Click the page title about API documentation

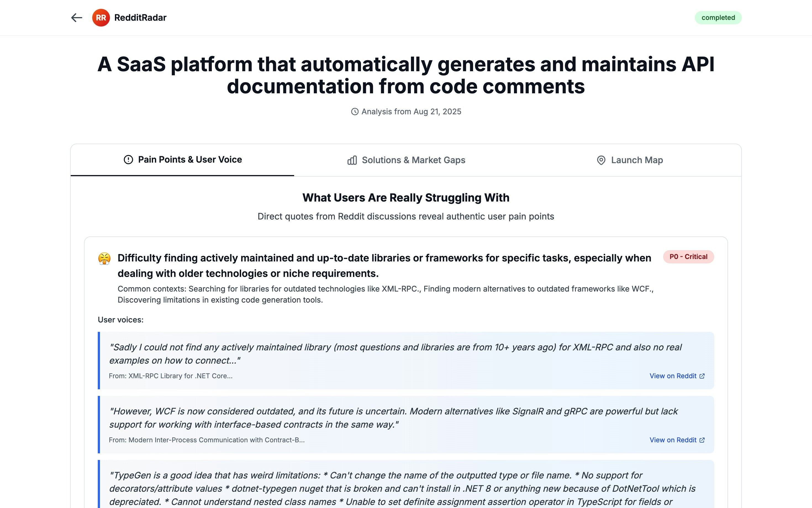pyautogui.click(x=406, y=75)
